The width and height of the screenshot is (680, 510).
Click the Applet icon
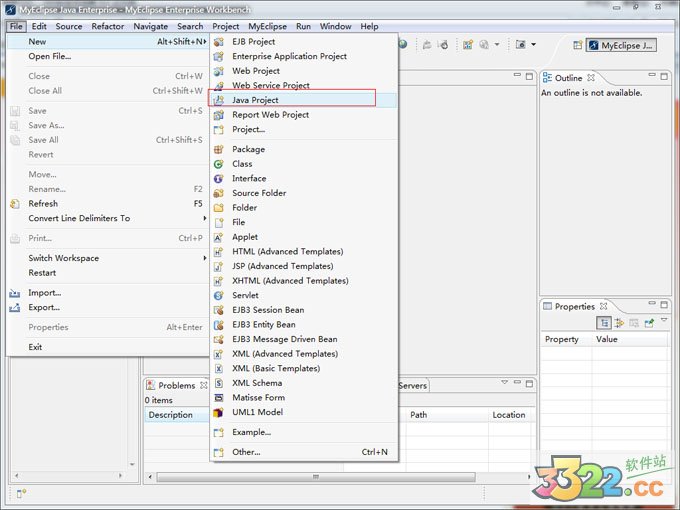coord(219,237)
